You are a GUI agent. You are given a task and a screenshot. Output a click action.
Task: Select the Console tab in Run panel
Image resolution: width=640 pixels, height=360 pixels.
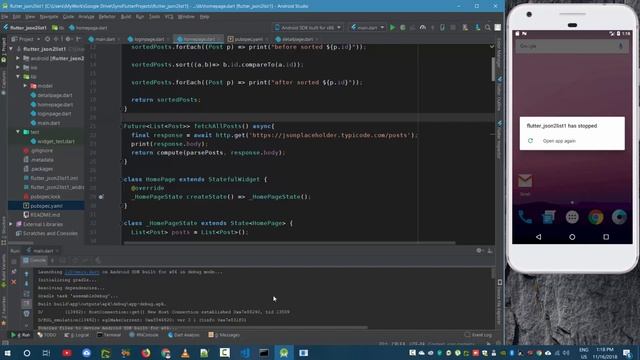35,260
